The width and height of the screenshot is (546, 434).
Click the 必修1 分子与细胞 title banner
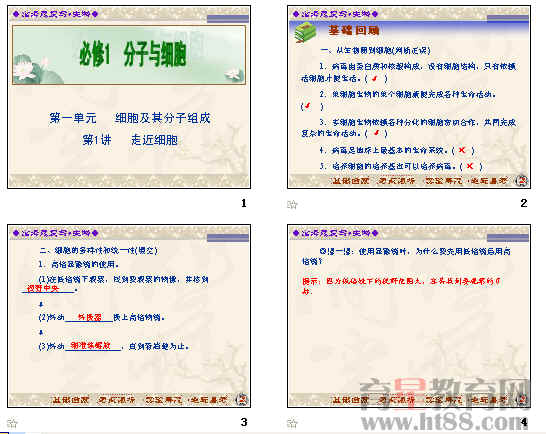129,55
